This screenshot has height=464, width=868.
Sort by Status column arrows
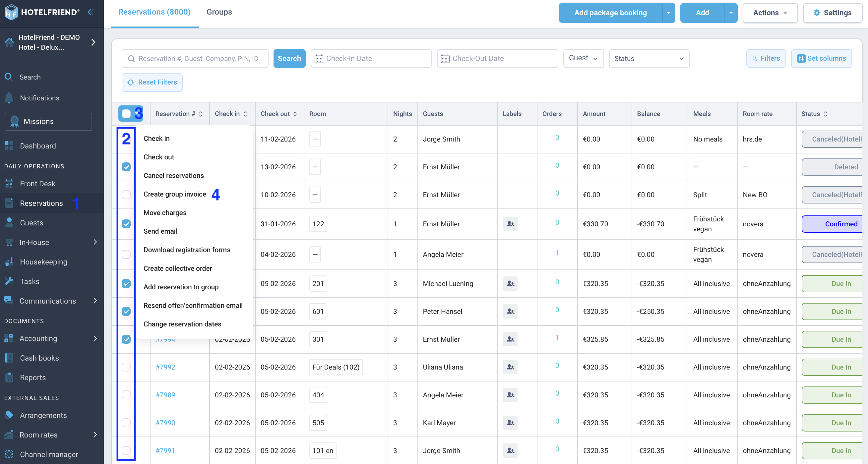825,114
